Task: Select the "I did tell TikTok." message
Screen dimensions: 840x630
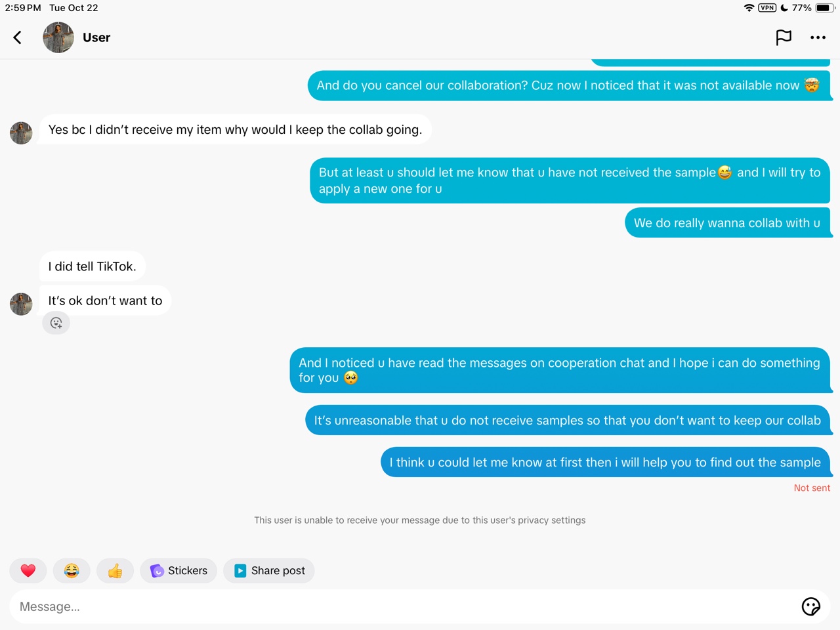Action: pyautogui.click(x=93, y=266)
